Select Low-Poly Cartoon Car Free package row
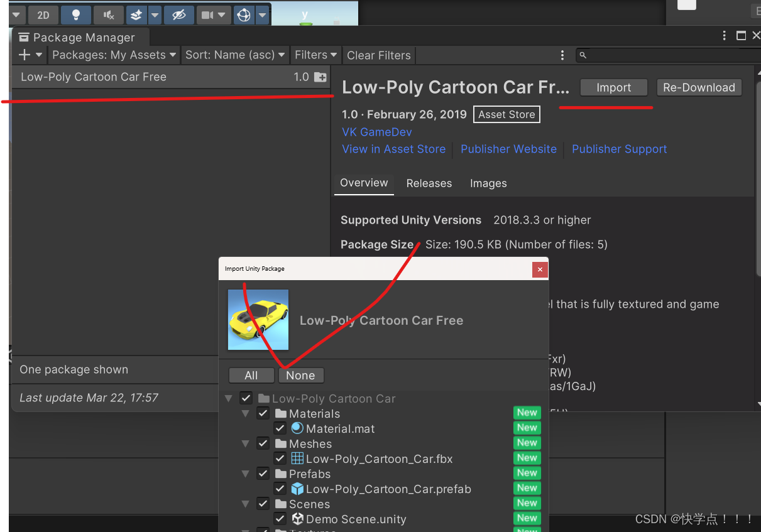This screenshot has height=532, width=761. 171,77
